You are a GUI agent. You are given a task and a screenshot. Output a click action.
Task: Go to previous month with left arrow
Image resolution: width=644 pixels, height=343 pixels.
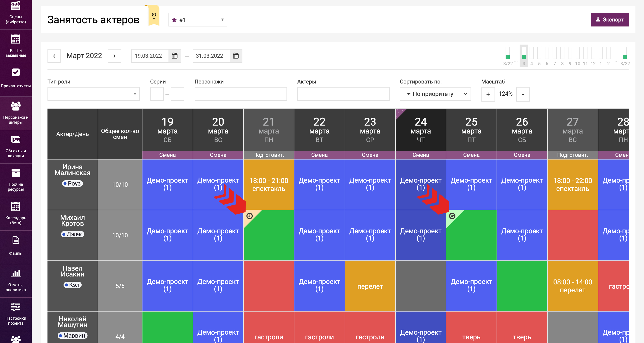pyautogui.click(x=54, y=56)
